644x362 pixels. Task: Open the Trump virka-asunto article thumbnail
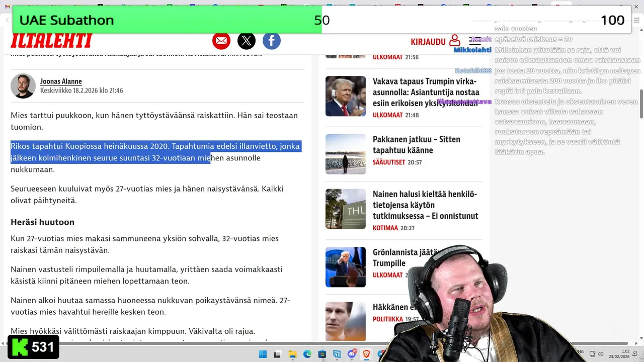[x=346, y=96]
